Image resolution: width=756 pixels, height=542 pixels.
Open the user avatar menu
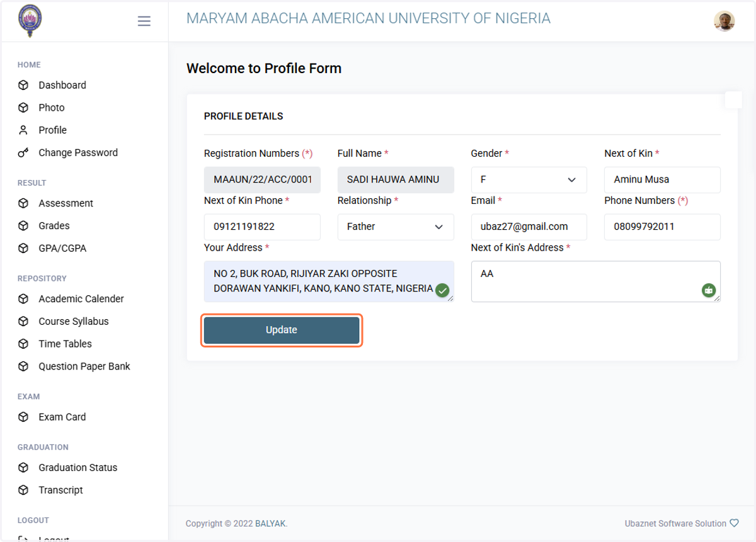click(x=724, y=21)
